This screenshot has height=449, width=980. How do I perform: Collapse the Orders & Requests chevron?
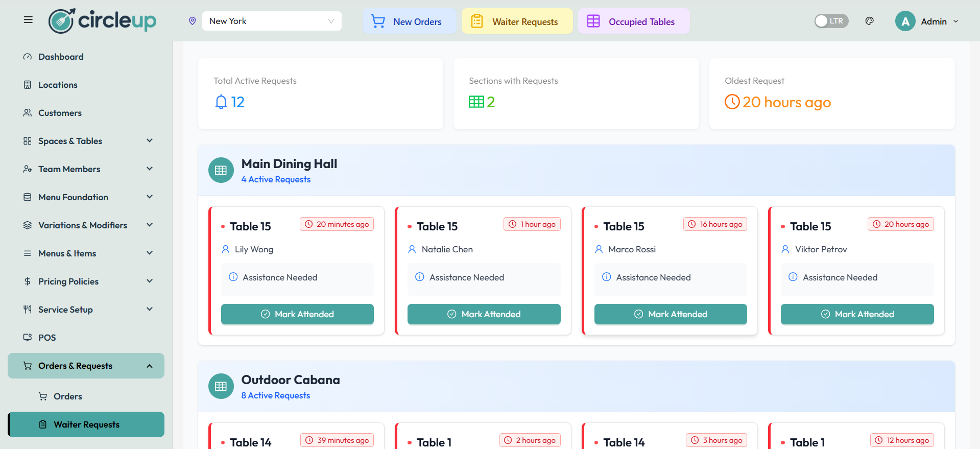coord(150,366)
